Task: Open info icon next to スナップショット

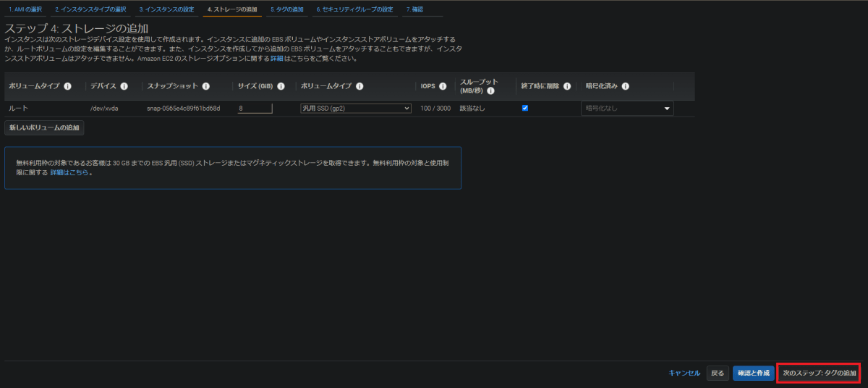Action: point(206,86)
